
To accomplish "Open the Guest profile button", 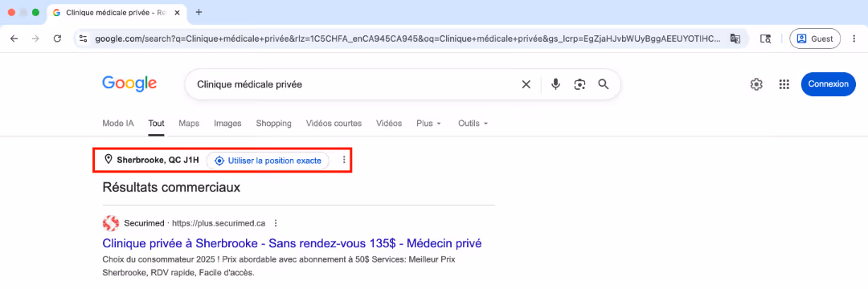I will pyautogui.click(x=815, y=39).
